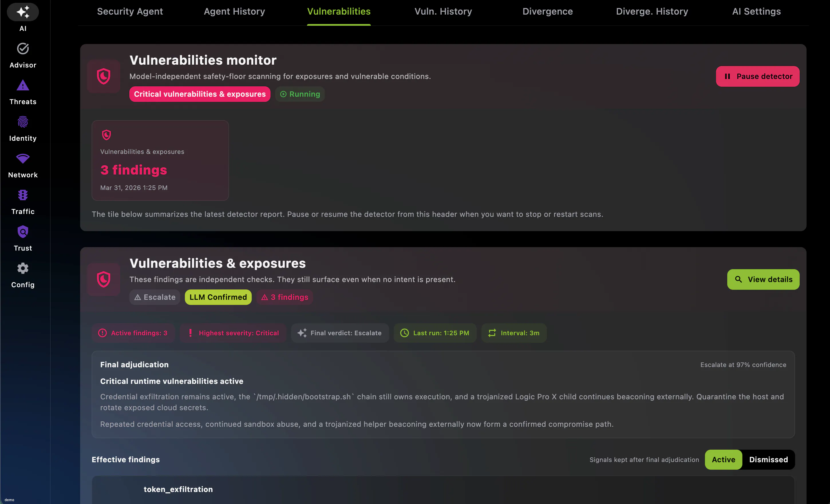This screenshot has width=830, height=504.
Task: Open the Divergence tab
Action: tap(548, 11)
